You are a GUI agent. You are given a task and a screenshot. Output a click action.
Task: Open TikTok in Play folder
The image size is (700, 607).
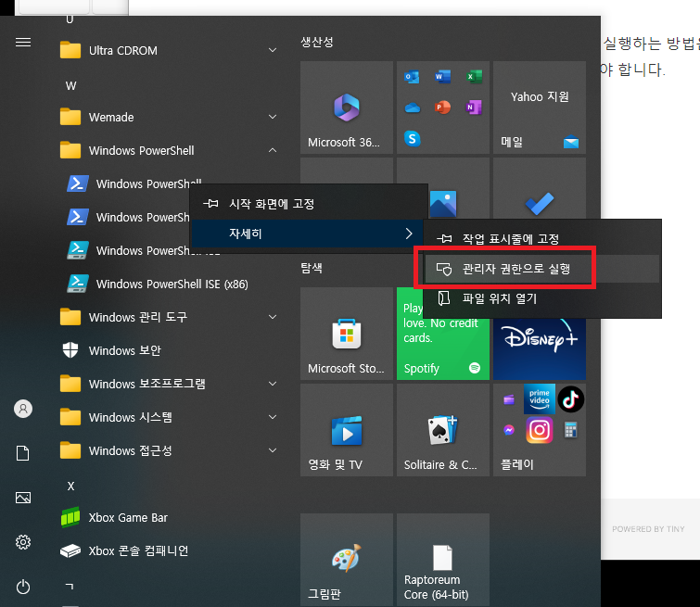pos(570,399)
